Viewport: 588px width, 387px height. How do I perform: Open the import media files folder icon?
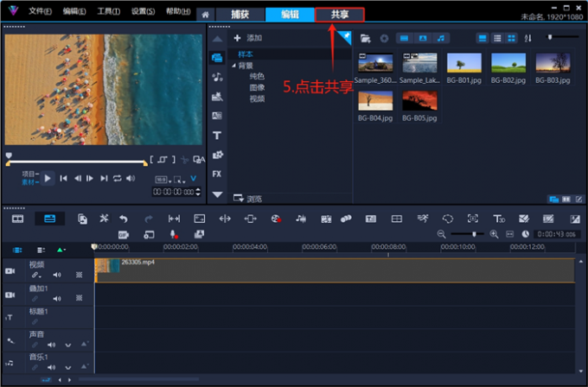click(x=366, y=39)
